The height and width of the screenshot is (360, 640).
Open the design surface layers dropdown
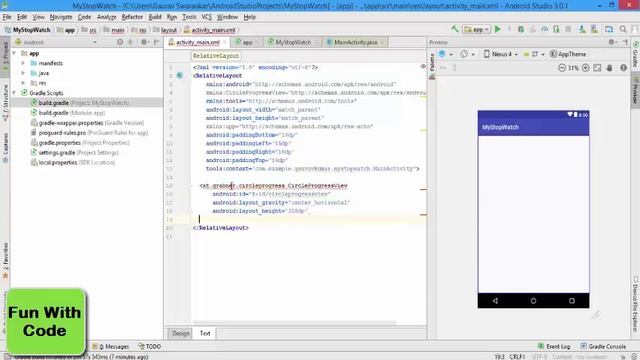pos(446,54)
